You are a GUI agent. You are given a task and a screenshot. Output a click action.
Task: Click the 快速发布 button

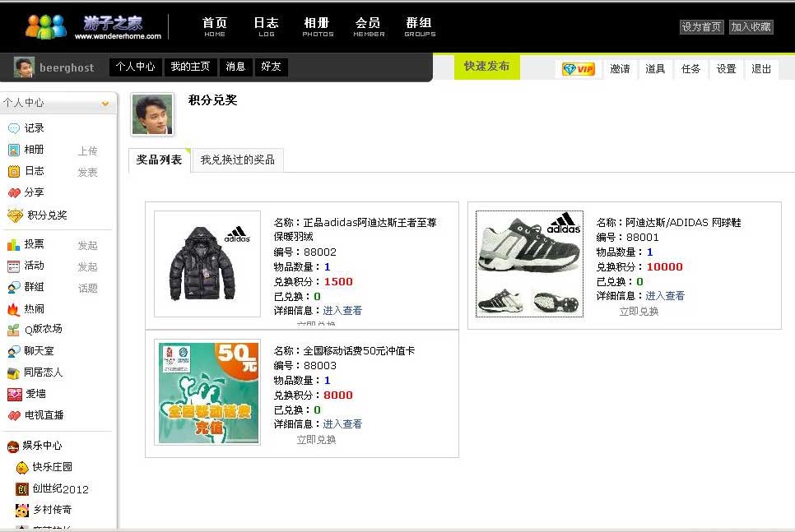coord(486,67)
